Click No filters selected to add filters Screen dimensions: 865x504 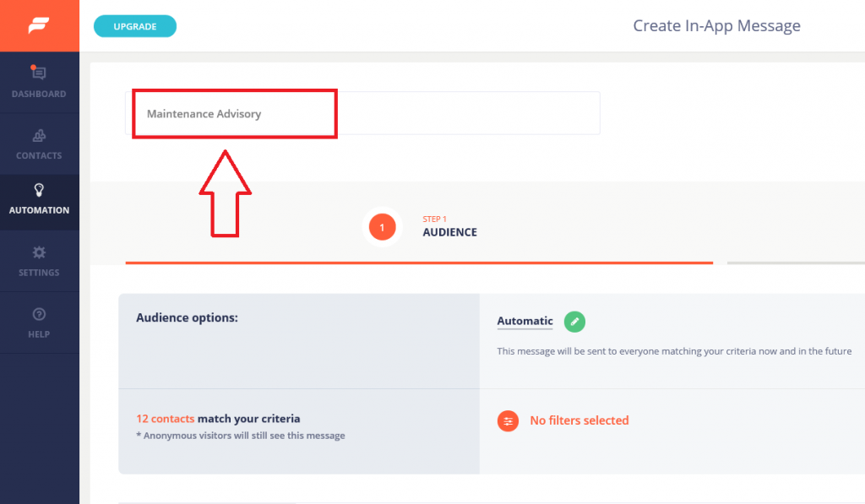pos(579,420)
